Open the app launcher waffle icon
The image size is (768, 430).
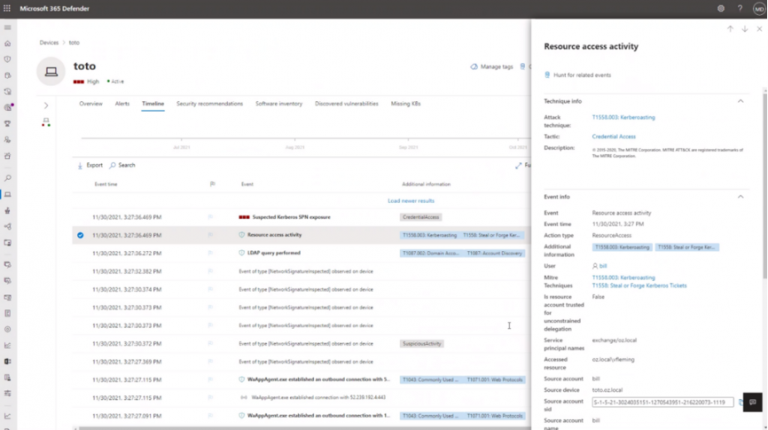[9, 8]
